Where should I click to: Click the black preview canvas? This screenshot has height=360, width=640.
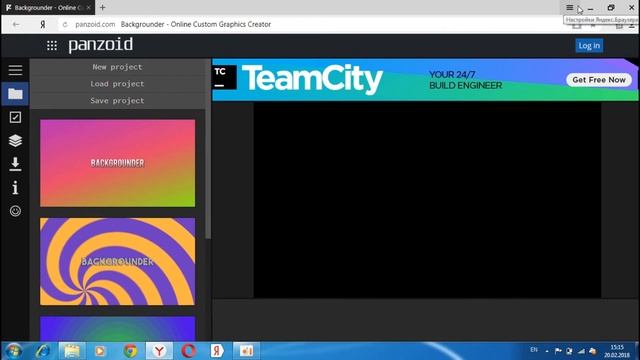(x=427, y=200)
